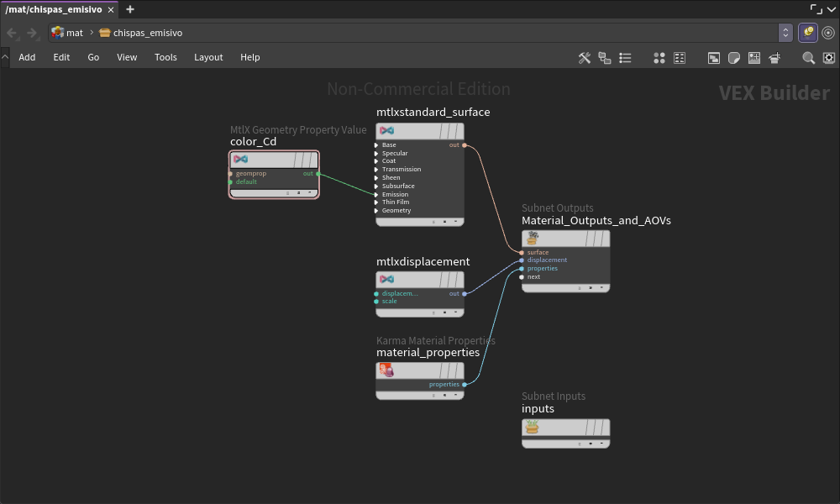840x504 pixels.
Task: Open the Layout menu
Action: click(208, 57)
